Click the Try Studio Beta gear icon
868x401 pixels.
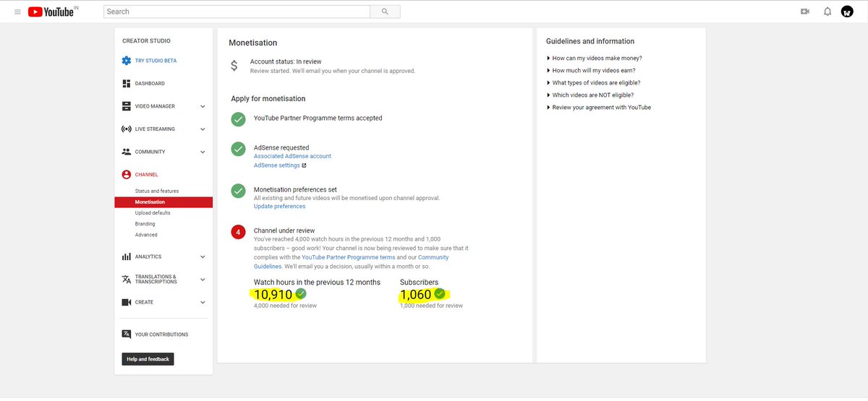click(x=127, y=61)
